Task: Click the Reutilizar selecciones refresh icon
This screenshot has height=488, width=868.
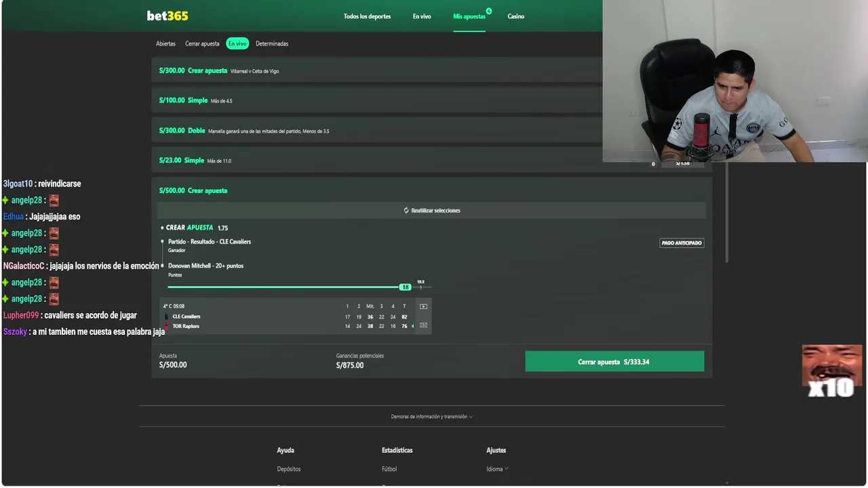Action: (406, 210)
